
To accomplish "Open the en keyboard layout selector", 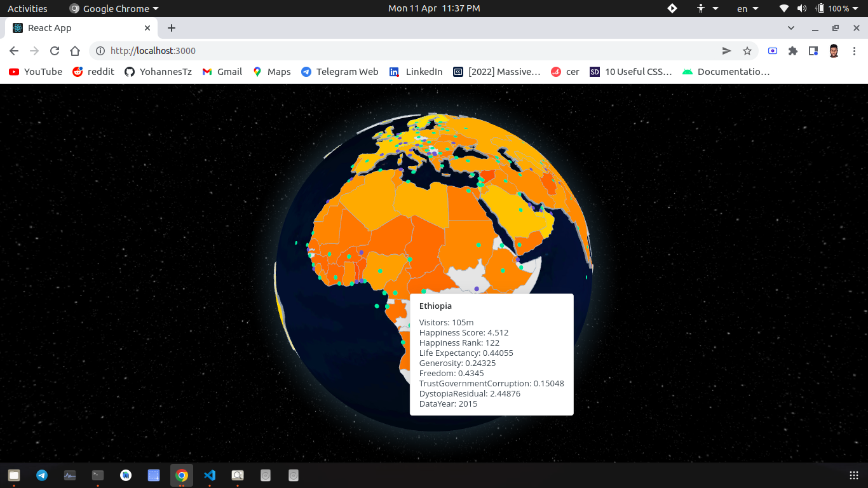I will (748, 8).
